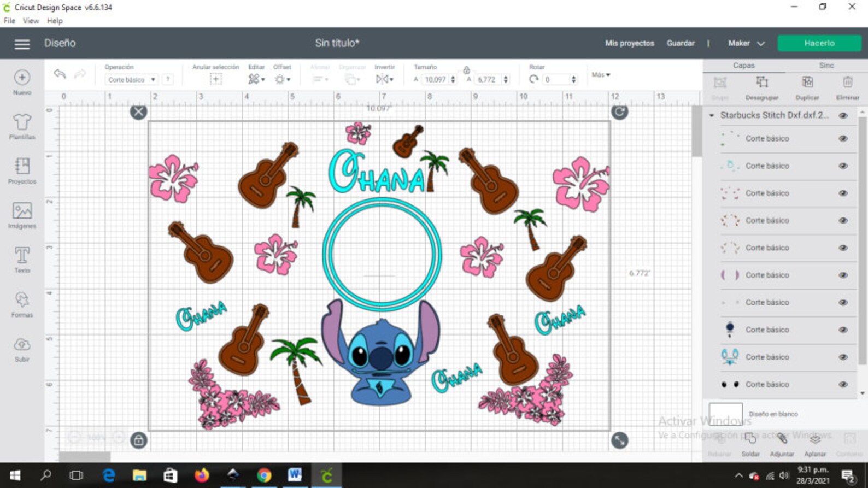Click the width size input field
This screenshot has height=488, width=868.
[x=435, y=80]
